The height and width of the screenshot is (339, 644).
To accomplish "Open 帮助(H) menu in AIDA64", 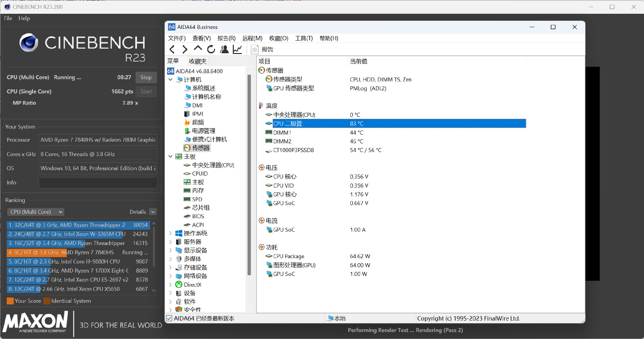I will coord(329,38).
